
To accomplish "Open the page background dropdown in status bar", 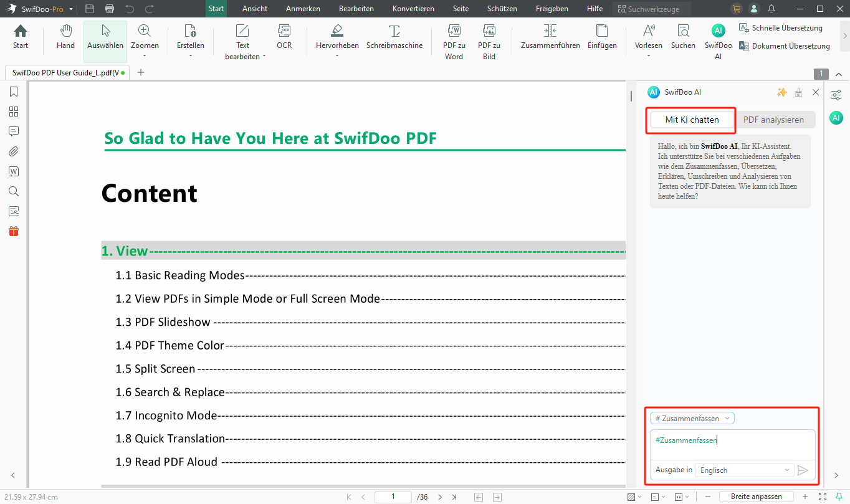I will 634,497.
